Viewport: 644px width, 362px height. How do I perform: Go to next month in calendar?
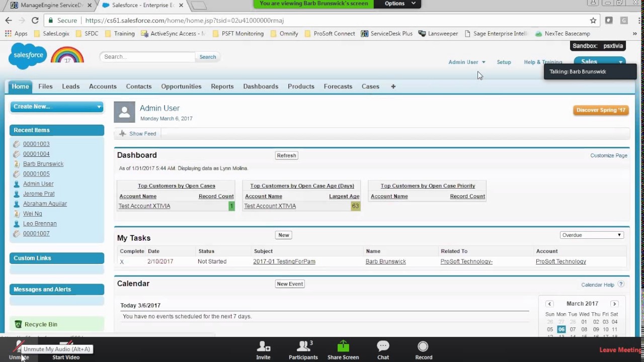(x=614, y=304)
